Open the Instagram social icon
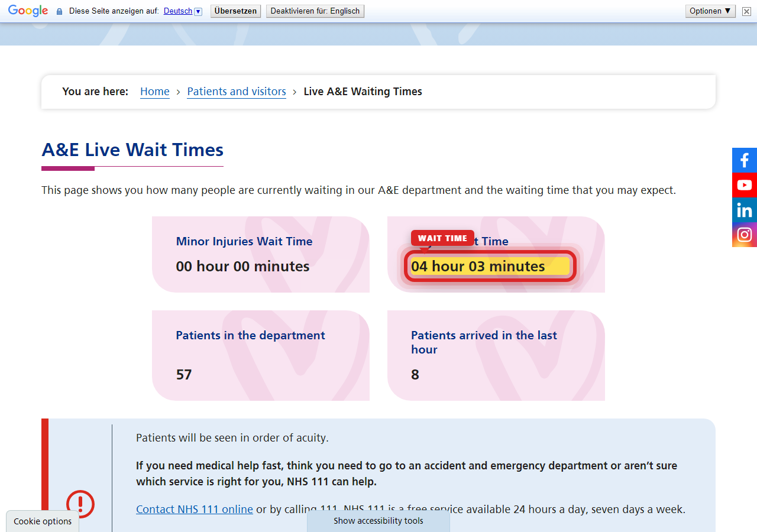757x532 pixels. pyautogui.click(x=745, y=235)
